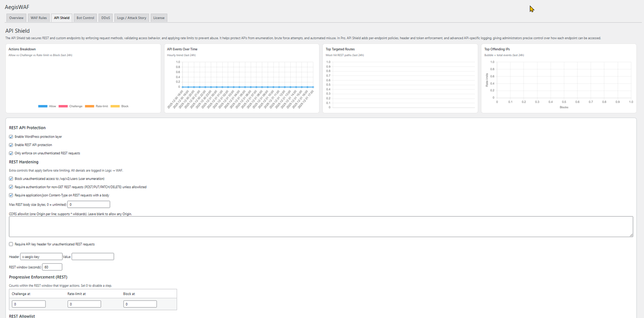Viewport: 644px width, 318px height.
Task: Focus the REST window seconds field
Action: [52, 267]
